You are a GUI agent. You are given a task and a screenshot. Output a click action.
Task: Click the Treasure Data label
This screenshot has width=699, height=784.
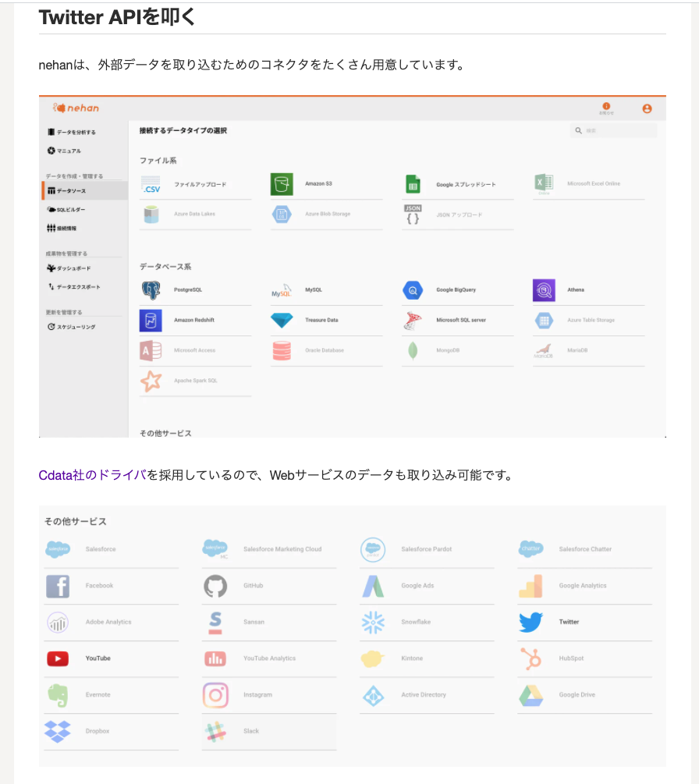click(321, 320)
